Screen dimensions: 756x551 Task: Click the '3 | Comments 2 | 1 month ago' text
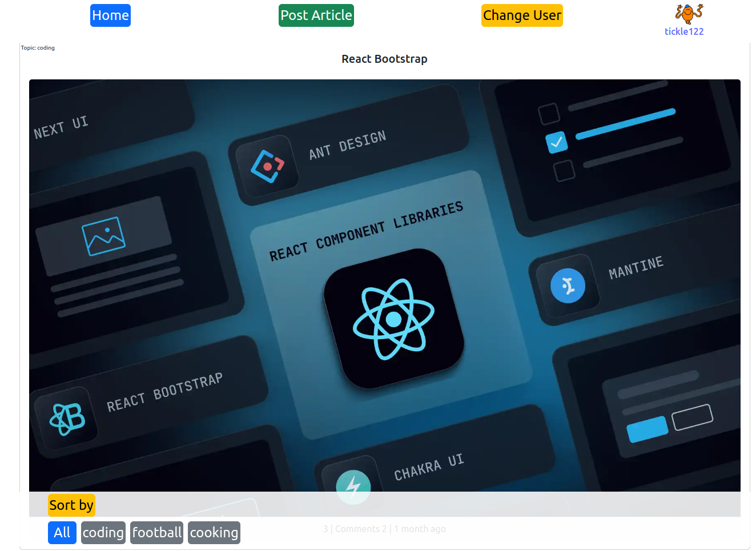[384, 529]
